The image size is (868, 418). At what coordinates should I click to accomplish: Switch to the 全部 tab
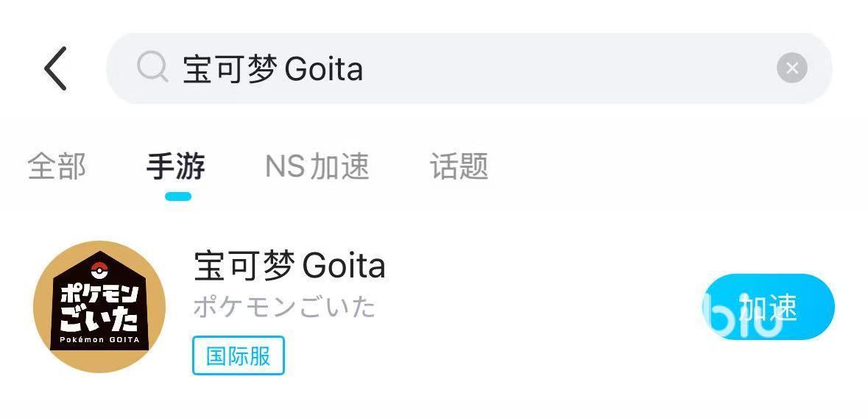coord(57,166)
